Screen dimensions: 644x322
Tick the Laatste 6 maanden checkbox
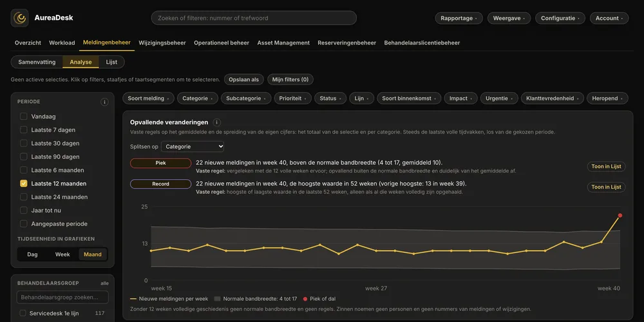[x=24, y=170]
